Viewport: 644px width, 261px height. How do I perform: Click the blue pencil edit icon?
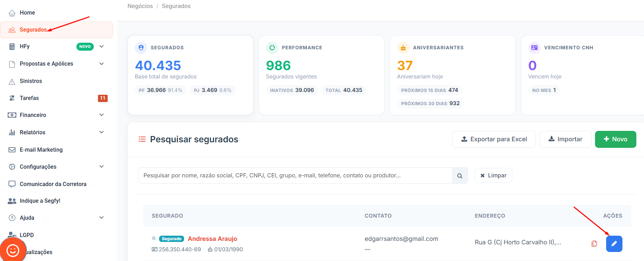coord(614,244)
